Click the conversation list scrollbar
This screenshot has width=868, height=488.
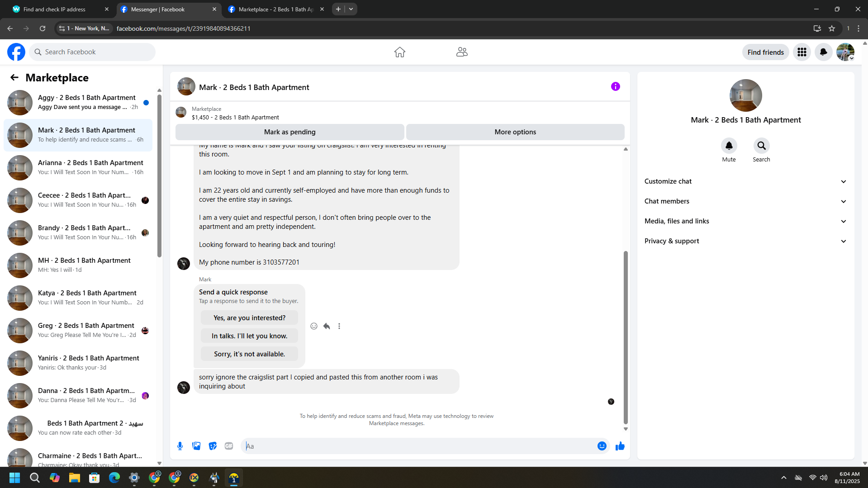pos(159,175)
